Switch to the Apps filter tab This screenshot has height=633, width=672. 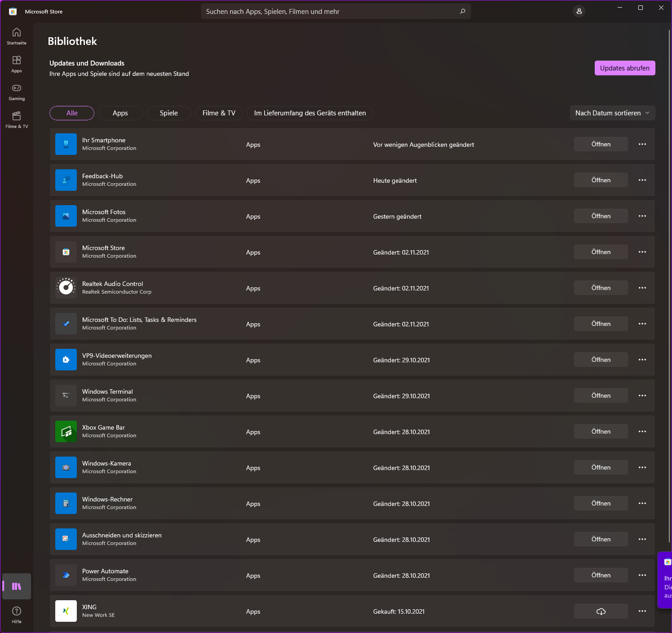120,113
